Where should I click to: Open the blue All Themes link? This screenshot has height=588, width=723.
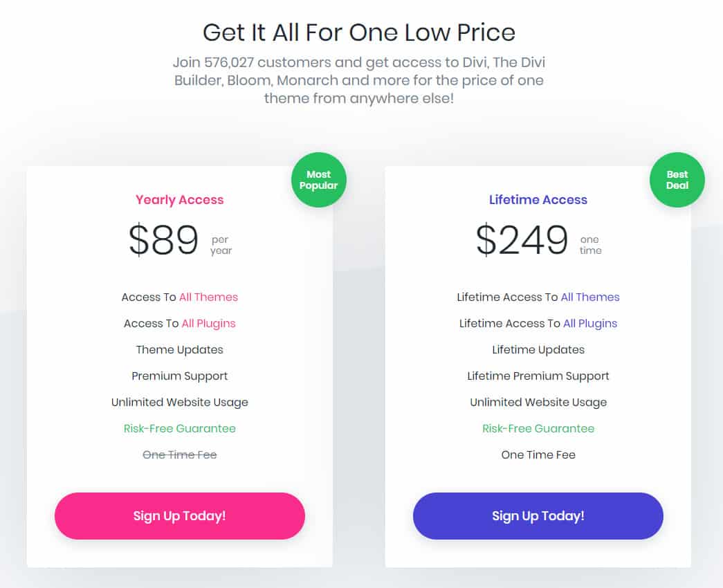[x=589, y=297]
